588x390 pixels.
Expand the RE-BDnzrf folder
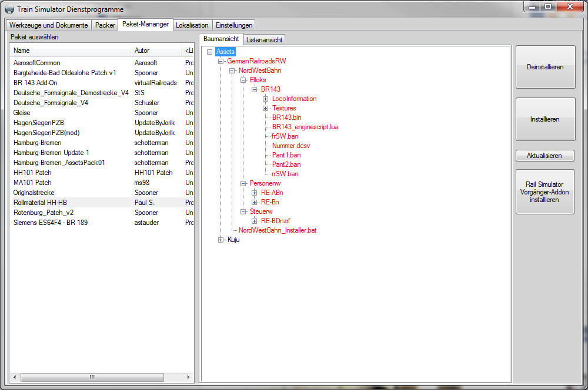coord(255,221)
